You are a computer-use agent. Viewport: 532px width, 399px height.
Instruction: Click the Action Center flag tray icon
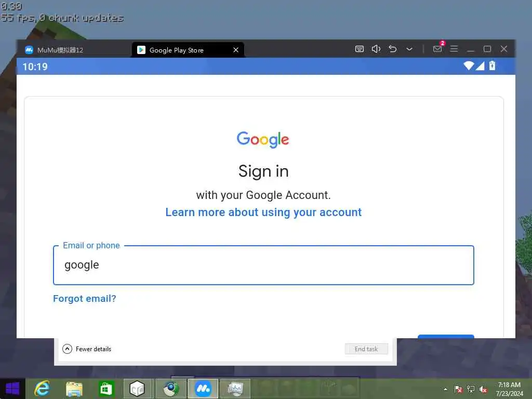tap(458, 389)
